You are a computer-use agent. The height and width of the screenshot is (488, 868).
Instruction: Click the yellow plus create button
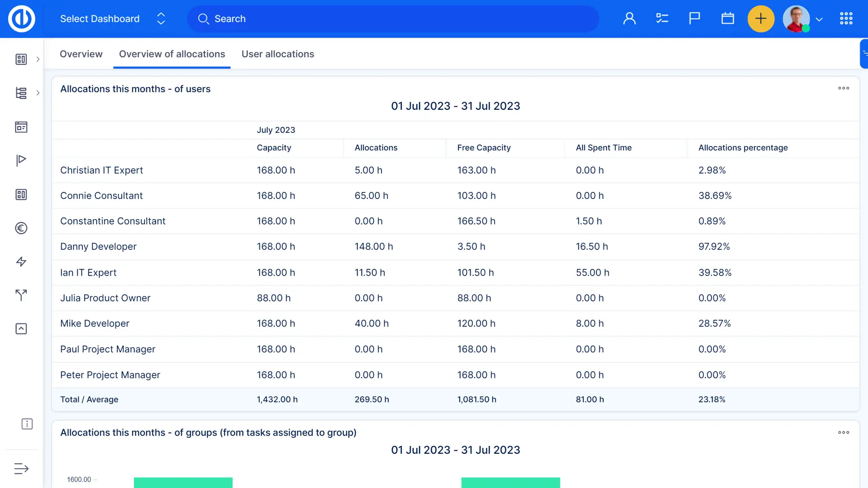click(x=761, y=19)
